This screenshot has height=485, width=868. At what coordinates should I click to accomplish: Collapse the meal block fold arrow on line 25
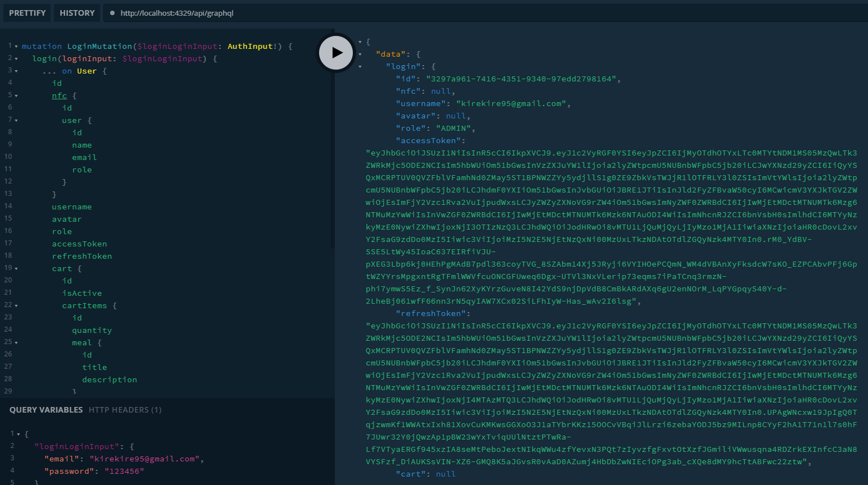click(x=16, y=343)
